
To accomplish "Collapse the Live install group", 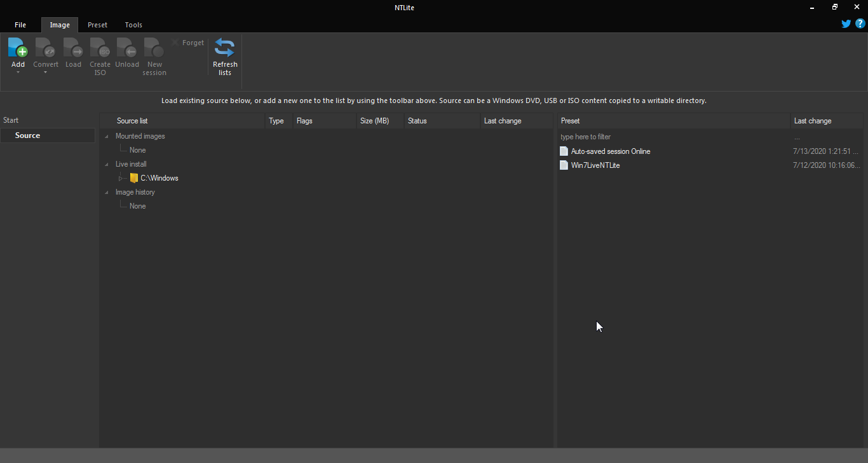I will click(107, 164).
